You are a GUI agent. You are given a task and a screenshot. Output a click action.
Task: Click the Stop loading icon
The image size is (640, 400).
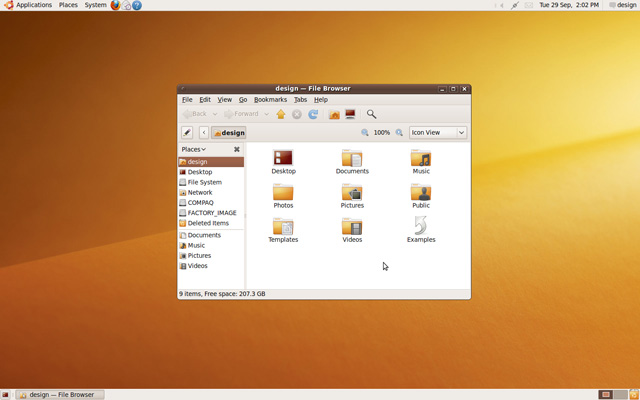[x=297, y=114]
